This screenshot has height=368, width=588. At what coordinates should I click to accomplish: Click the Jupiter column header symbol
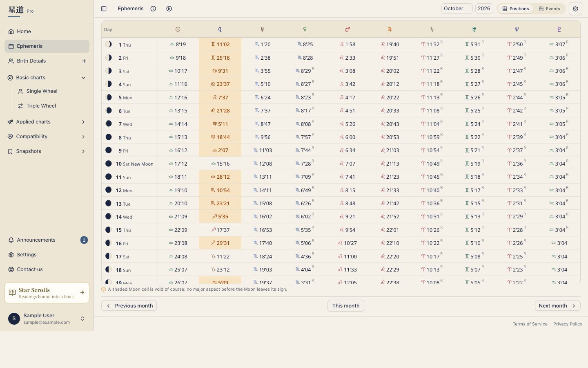390,29
